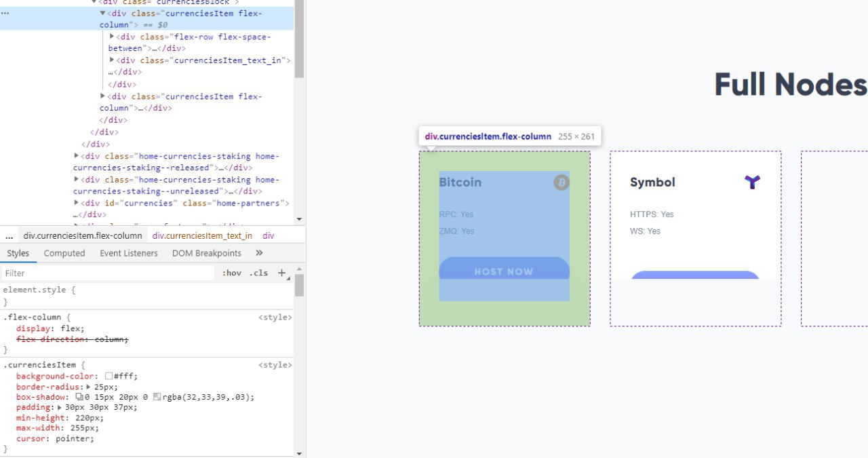Click the Filter styles input field
The image size is (868, 458).
click(108, 273)
